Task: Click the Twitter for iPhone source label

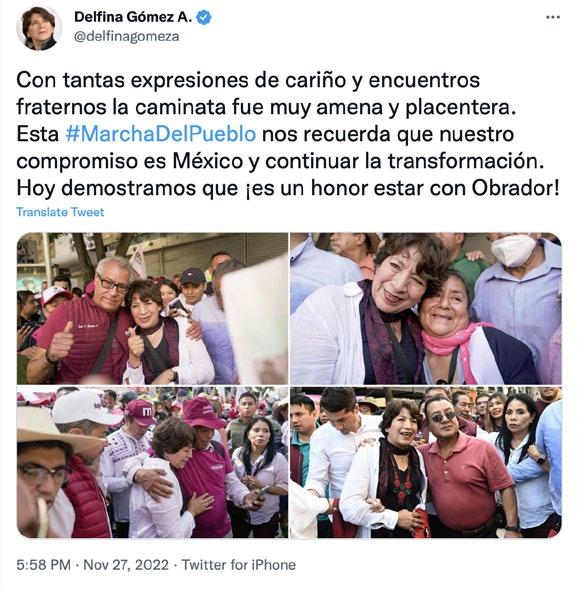Action: (239, 565)
